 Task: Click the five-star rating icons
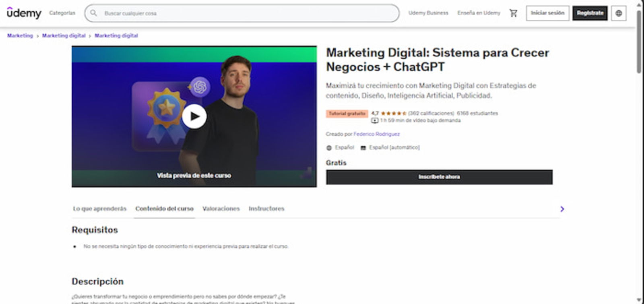[393, 114]
